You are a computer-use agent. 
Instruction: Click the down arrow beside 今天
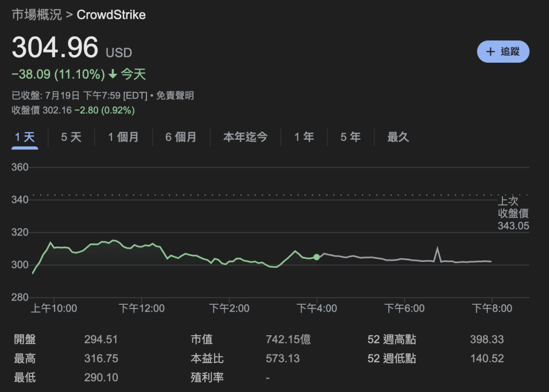coord(113,74)
